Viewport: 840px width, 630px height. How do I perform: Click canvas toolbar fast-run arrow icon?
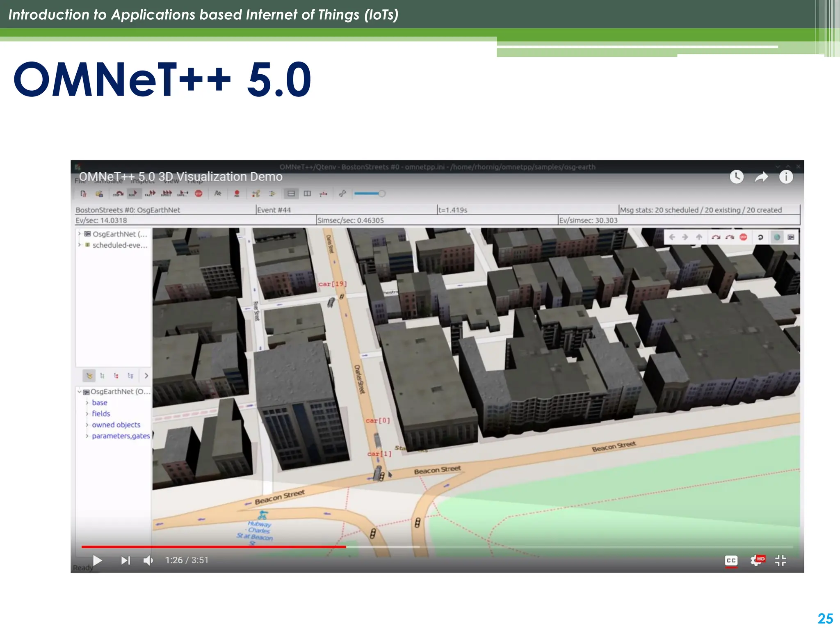coord(730,237)
